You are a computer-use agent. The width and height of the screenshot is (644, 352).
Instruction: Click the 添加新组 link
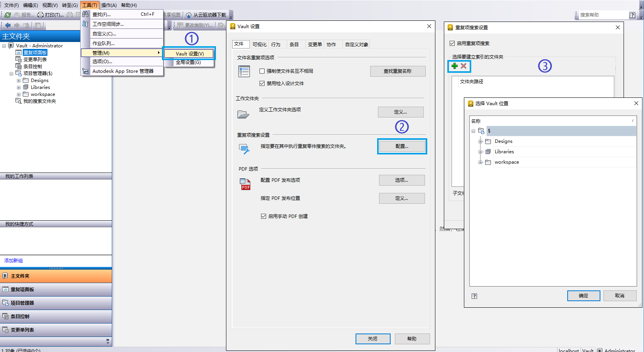(13, 261)
